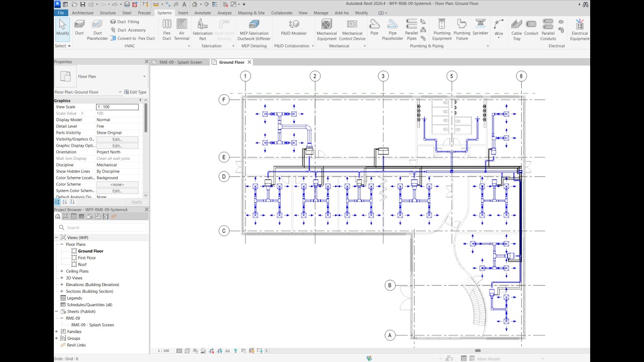Image resolution: width=644 pixels, height=362 pixels.
Task: Switch to RME-09 - Splash Screen view tab
Action: pos(180,62)
